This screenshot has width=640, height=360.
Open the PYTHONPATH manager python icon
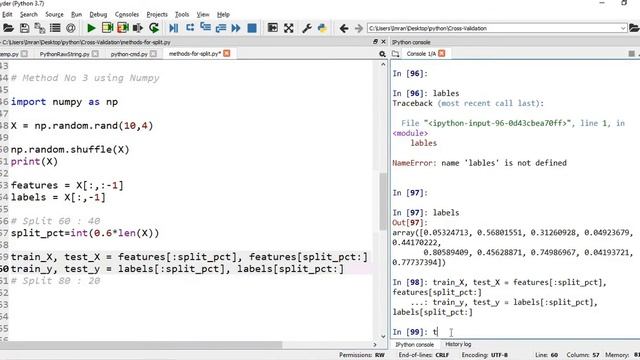322,28
